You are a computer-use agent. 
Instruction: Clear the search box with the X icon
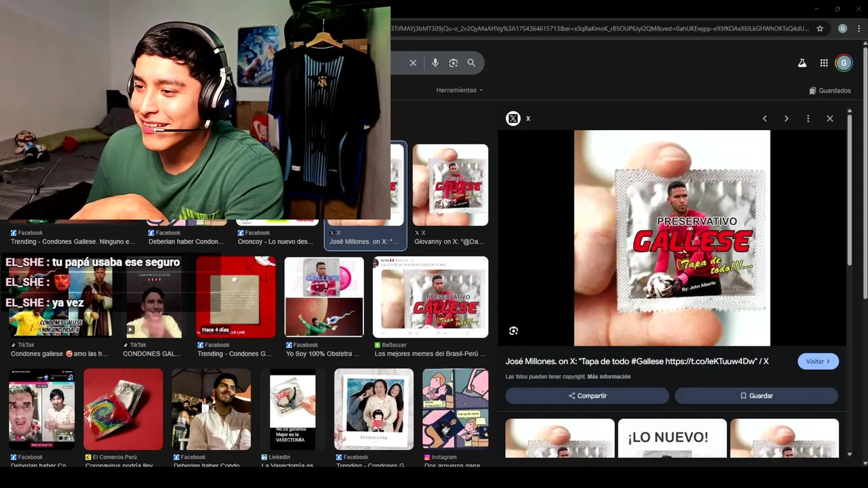pyautogui.click(x=413, y=63)
